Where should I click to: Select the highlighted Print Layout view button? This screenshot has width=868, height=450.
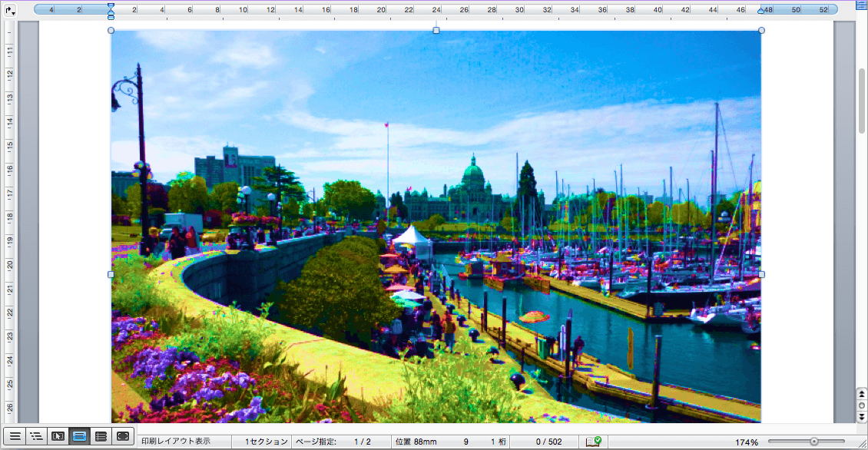(79, 436)
